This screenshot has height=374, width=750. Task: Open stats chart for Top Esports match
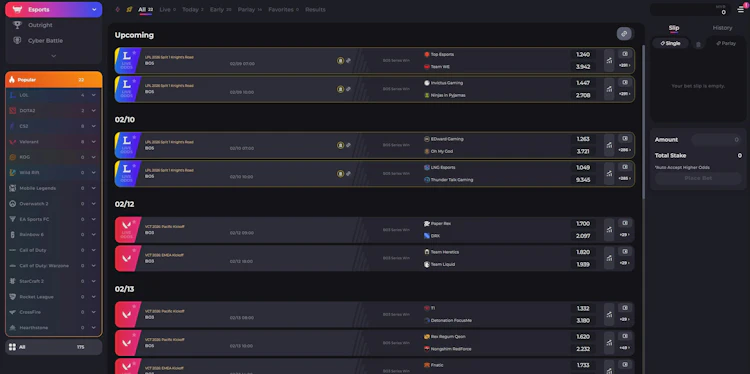pyautogui.click(x=609, y=60)
